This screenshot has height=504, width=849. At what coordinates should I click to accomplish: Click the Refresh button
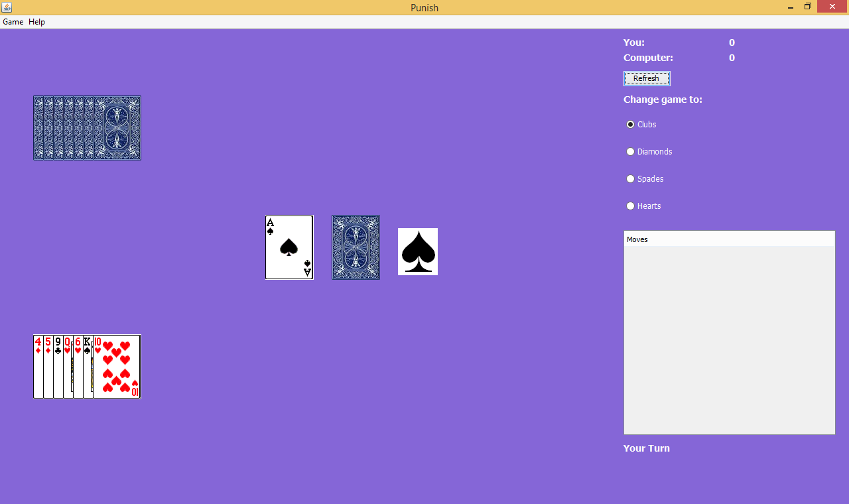[647, 78]
